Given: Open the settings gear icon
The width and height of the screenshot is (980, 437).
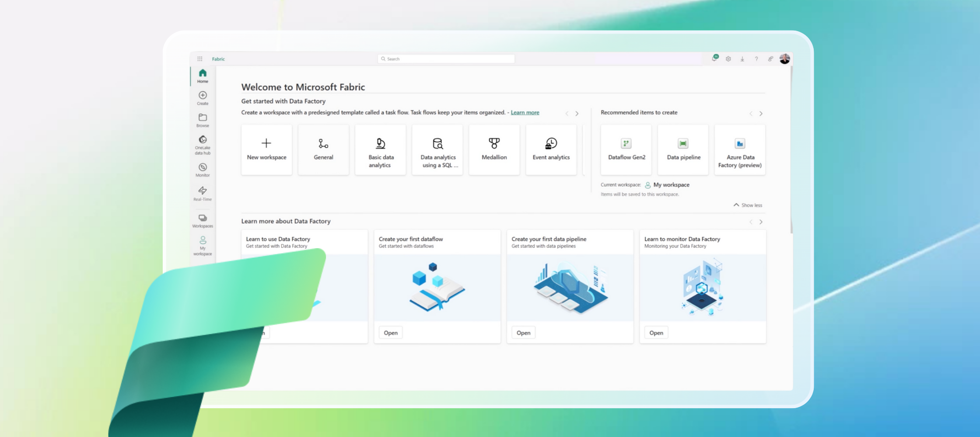Looking at the screenshot, I should pyautogui.click(x=728, y=59).
